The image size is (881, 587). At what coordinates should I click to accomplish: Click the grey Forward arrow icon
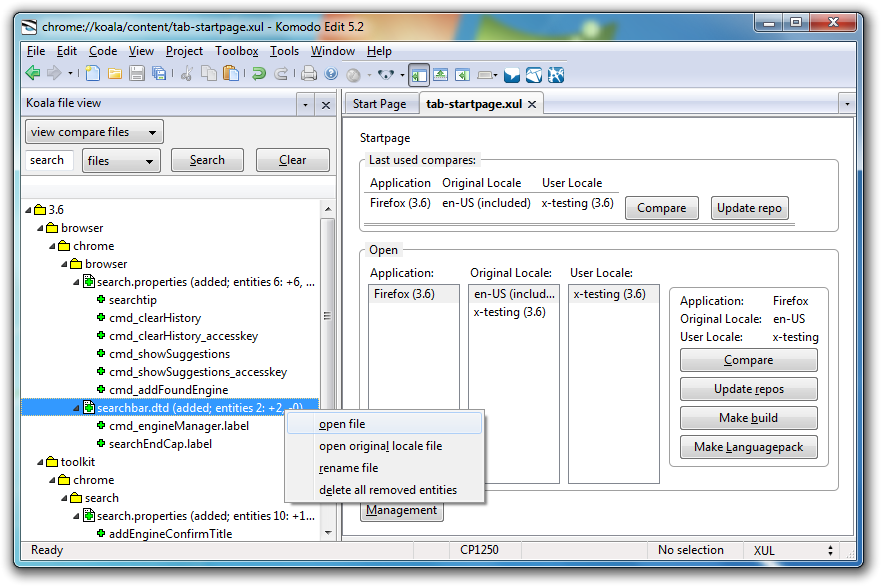pos(55,73)
